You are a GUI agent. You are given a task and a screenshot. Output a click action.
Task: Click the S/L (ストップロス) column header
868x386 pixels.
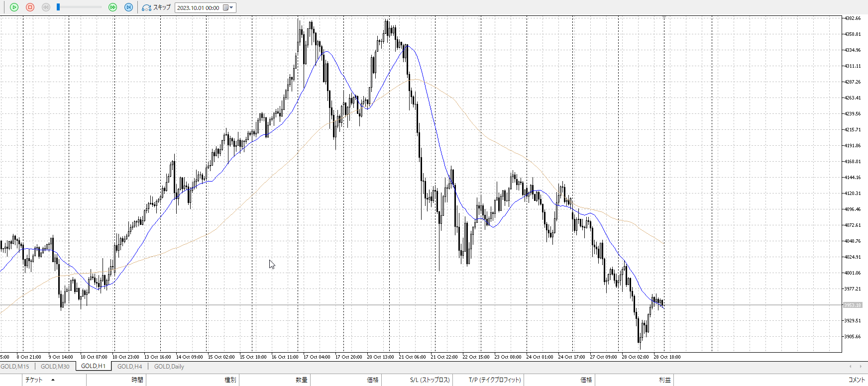tap(430, 380)
